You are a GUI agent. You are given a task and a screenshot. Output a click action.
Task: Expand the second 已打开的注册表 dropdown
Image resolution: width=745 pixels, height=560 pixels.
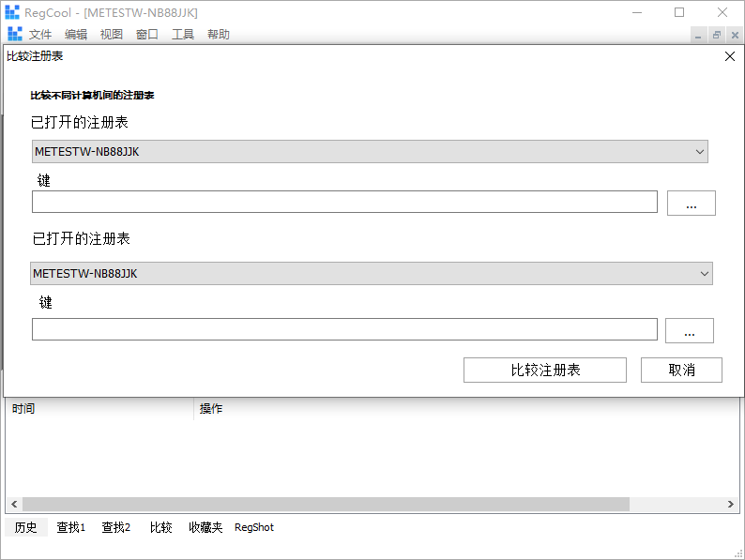pos(371,274)
